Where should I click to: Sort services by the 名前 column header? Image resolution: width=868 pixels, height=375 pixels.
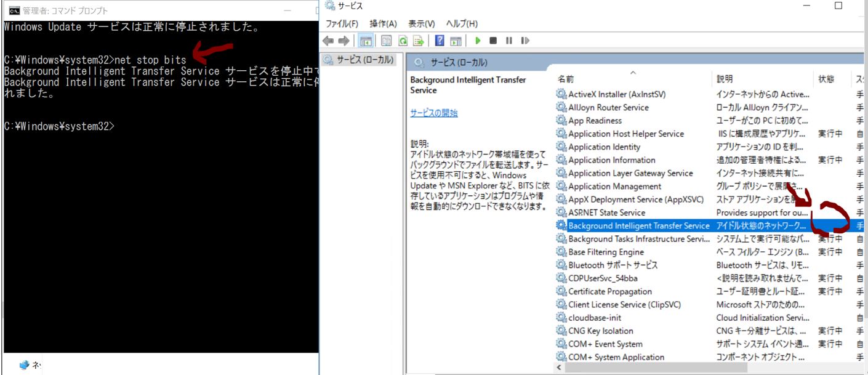pos(566,79)
